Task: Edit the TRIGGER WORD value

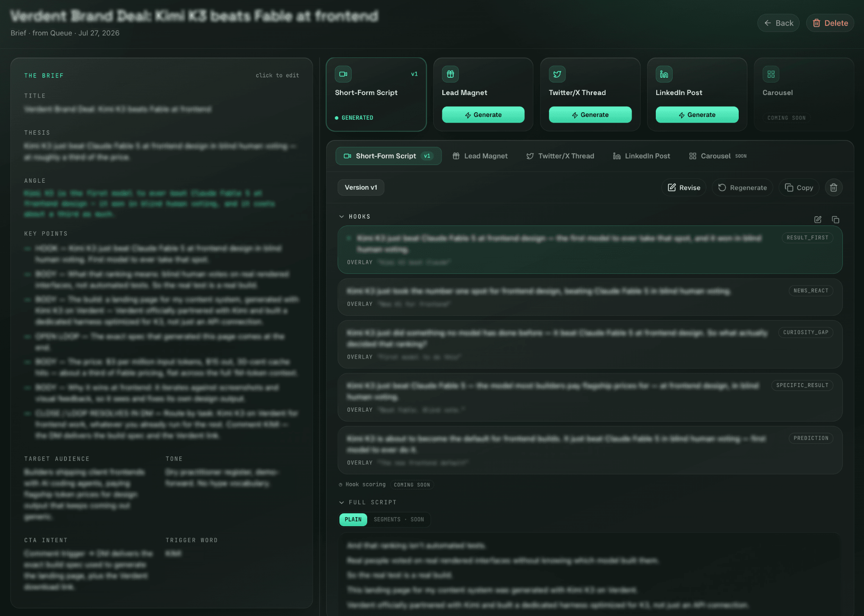Action: (174, 553)
